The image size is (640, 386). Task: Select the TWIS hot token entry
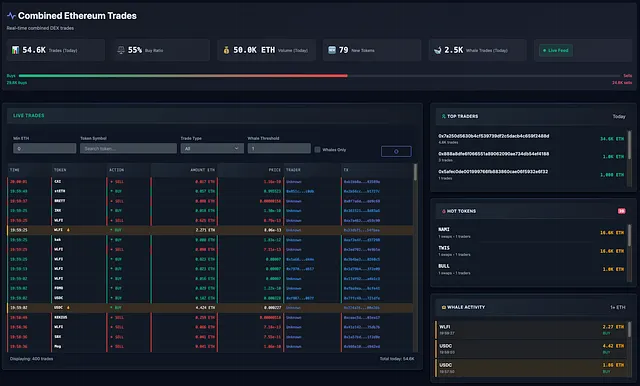(x=531, y=251)
